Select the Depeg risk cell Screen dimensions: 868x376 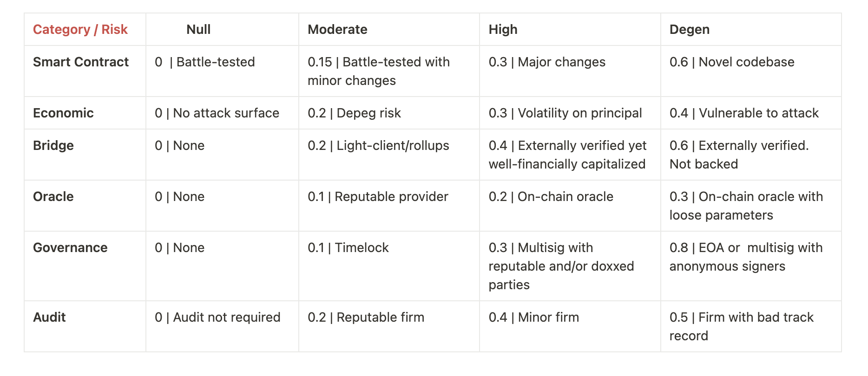tap(354, 113)
